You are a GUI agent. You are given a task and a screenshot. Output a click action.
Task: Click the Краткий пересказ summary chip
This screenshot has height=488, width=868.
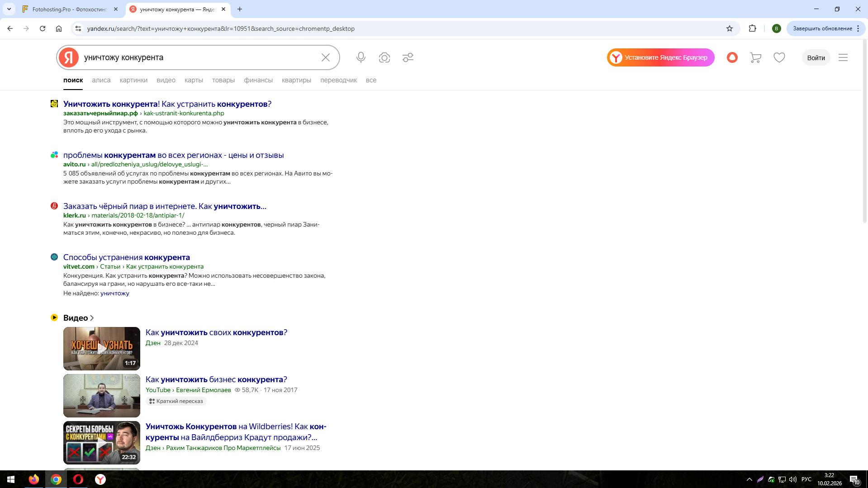tap(176, 401)
